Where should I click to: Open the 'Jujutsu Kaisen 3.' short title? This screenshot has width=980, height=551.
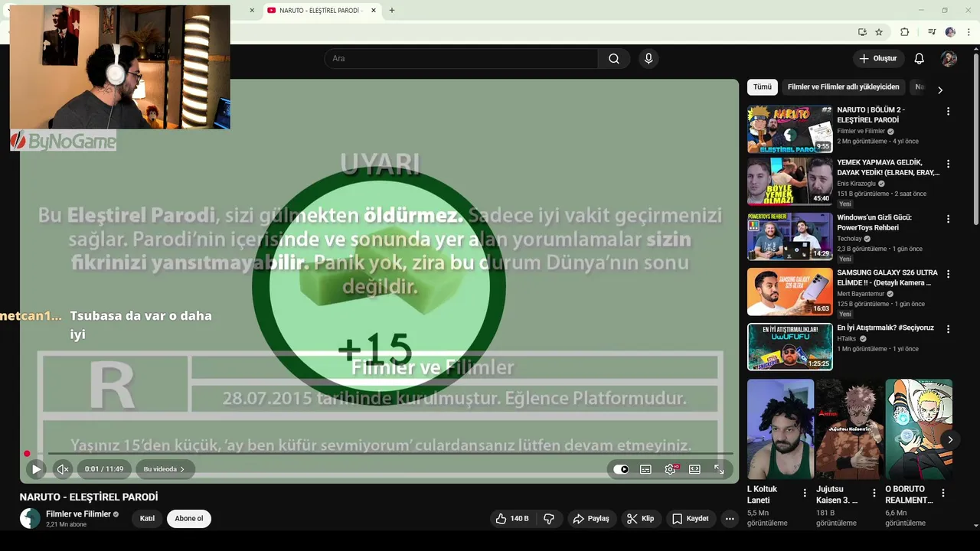click(x=837, y=494)
